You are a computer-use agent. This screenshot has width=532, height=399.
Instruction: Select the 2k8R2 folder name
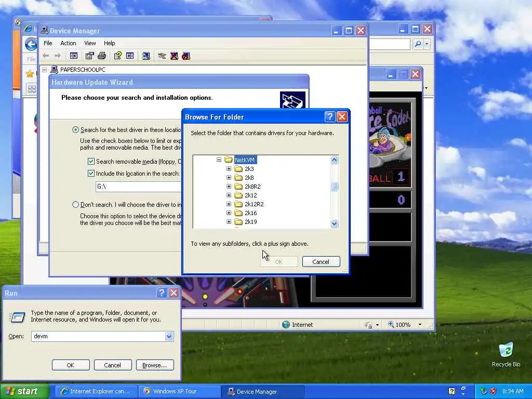click(253, 187)
